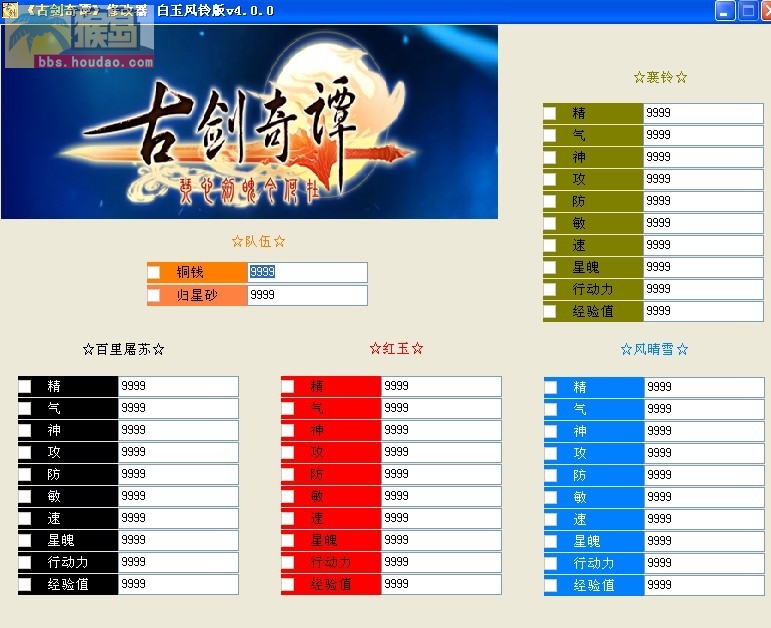771x628 pixels.
Task: Tick 红玉's 经验值 checkbox
Action: (288, 584)
